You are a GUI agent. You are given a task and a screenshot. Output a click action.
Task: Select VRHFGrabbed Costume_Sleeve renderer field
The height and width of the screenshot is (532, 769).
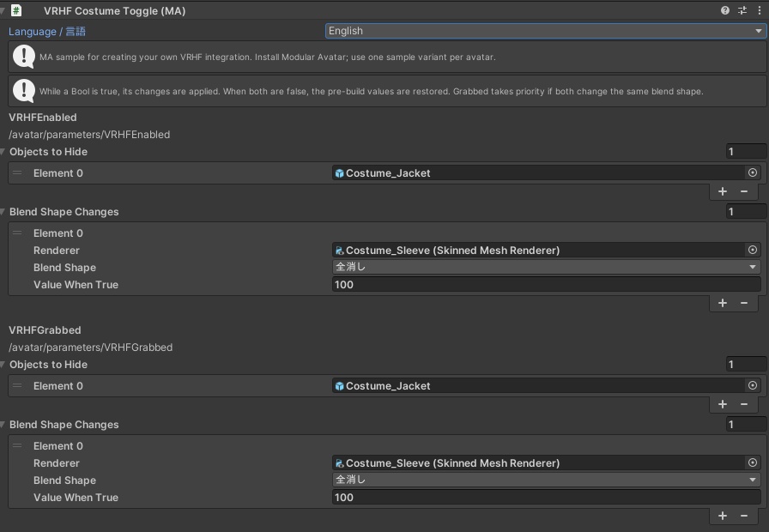tap(538, 462)
